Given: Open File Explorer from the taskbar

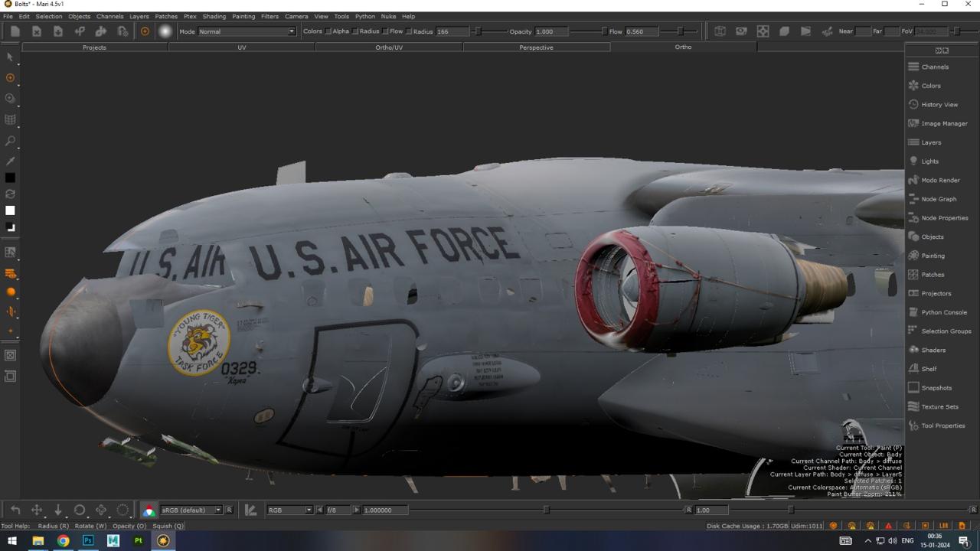Looking at the screenshot, I should tap(38, 540).
